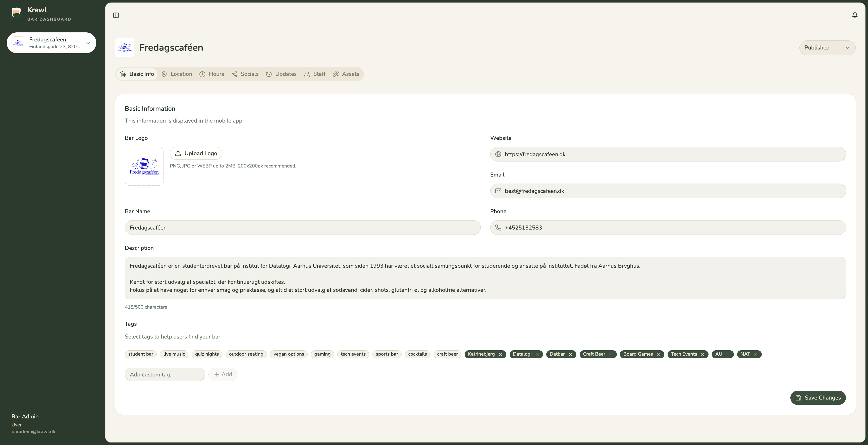
Task: Remove the NAT tag
Action: 756,354
